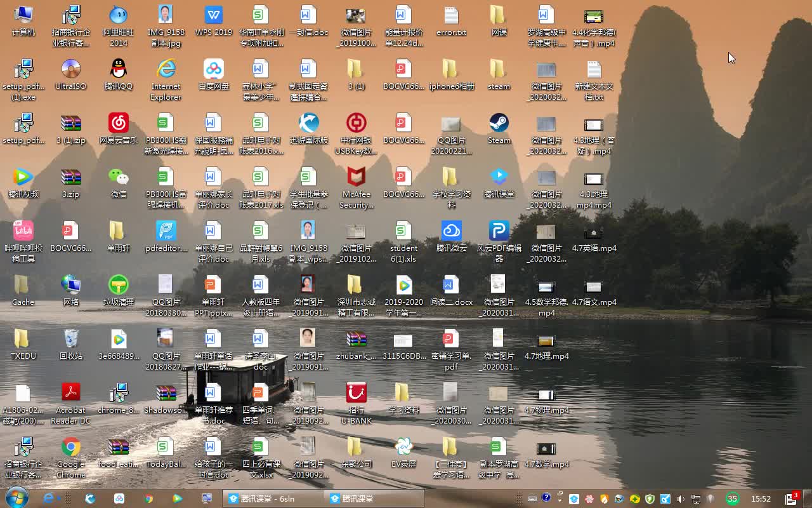Select the error.txt file
The width and height of the screenshot is (812, 508).
(x=452, y=22)
